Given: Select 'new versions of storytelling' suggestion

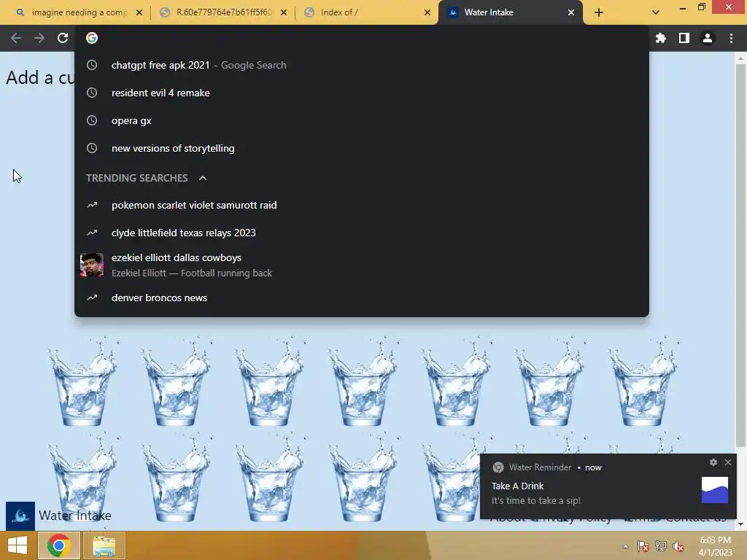Looking at the screenshot, I should pyautogui.click(x=362, y=148).
